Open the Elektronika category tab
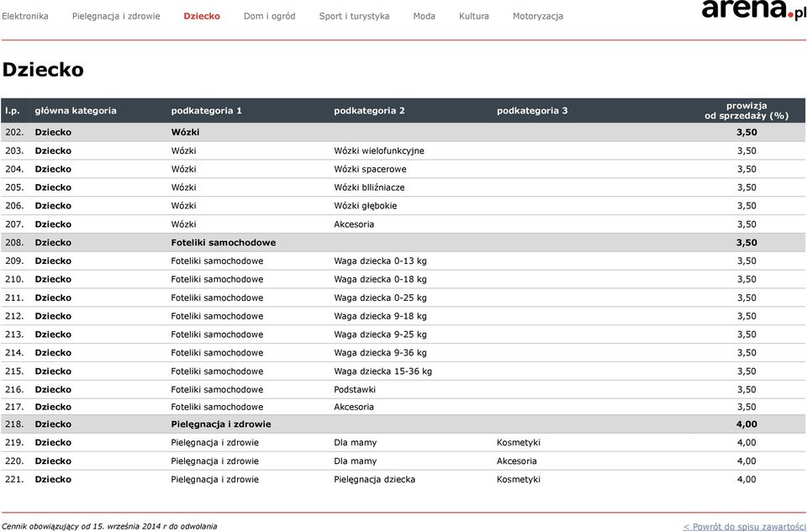Screen dimensions: 807x532 point(25,16)
